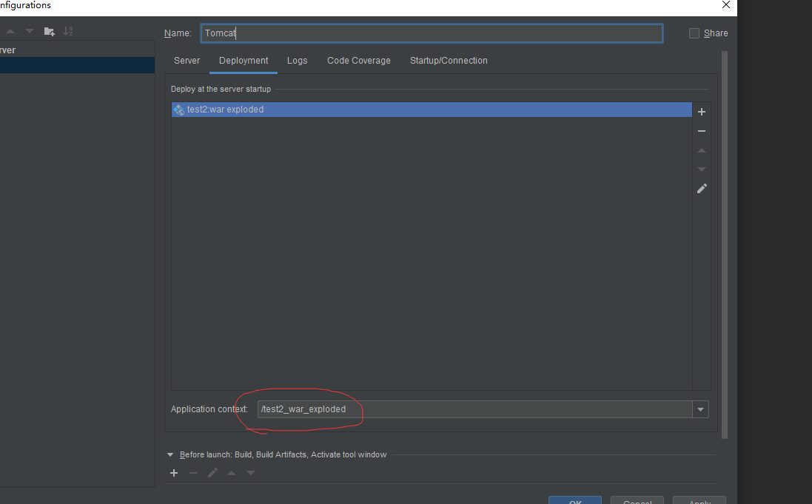
Task: Open the Application context dropdown
Action: pyautogui.click(x=700, y=409)
